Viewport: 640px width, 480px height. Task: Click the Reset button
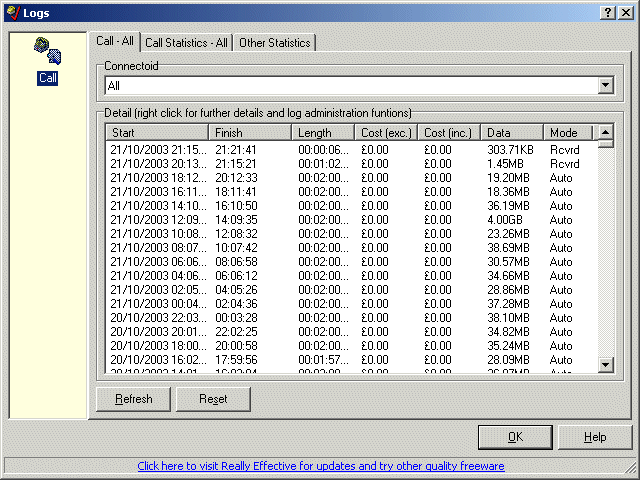pyautogui.click(x=213, y=399)
